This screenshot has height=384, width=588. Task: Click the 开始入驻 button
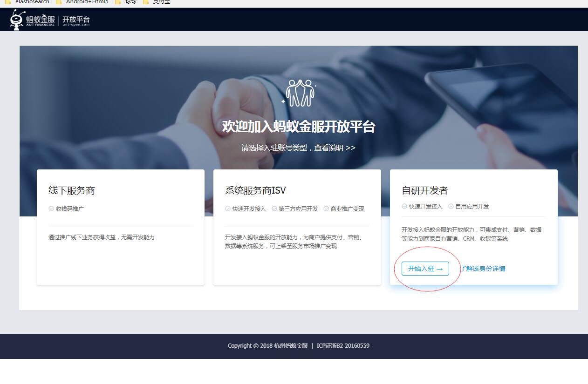[425, 269]
